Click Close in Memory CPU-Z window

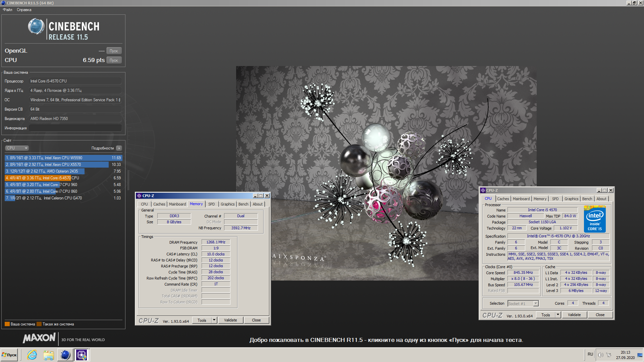point(256,320)
